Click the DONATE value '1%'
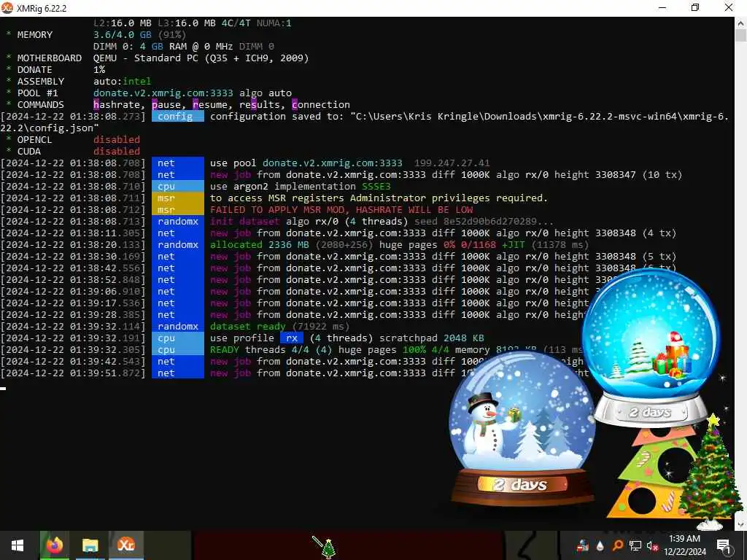Screen dimensions: 747x560 coord(99,70)
